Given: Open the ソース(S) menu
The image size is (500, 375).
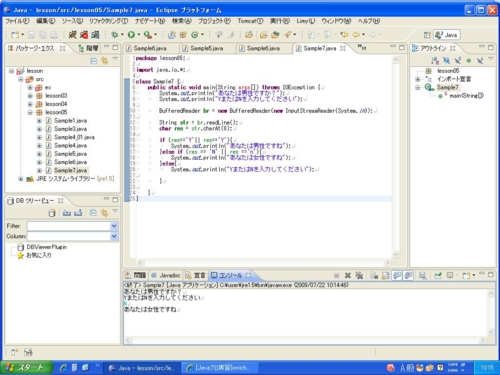Looking at the screenshot, I should 72,21.
